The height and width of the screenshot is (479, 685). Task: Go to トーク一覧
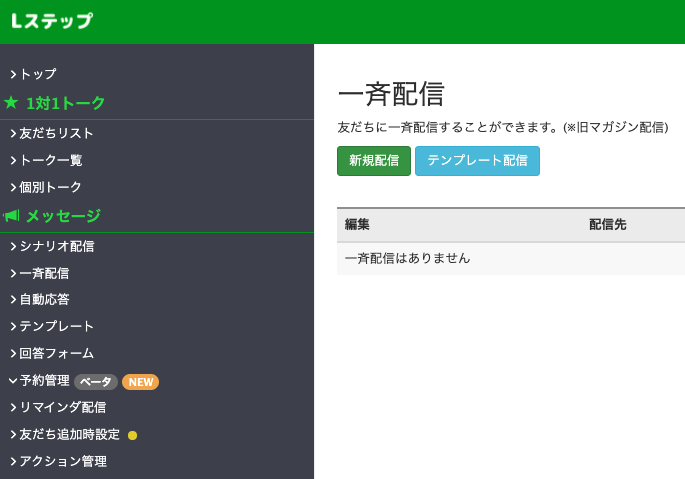coord(51,160)
